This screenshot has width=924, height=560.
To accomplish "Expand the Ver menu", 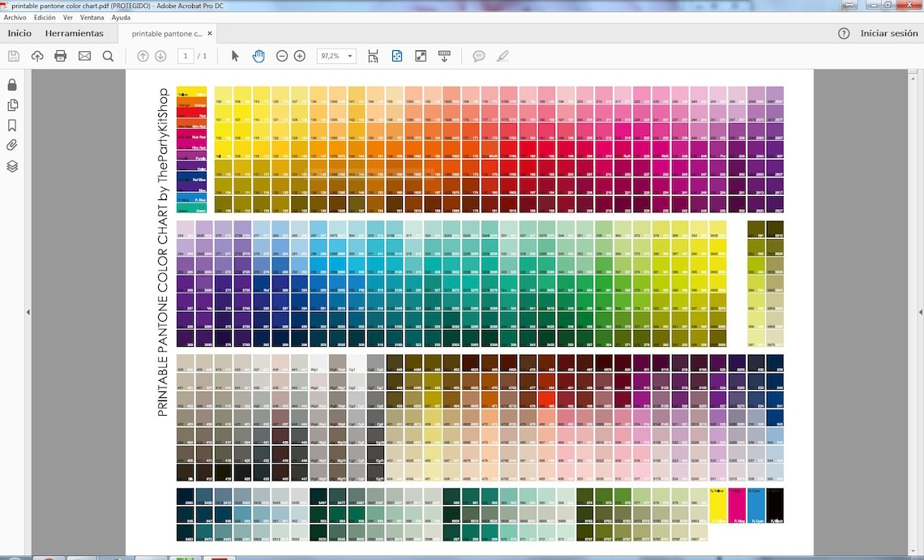I will 67,17.
